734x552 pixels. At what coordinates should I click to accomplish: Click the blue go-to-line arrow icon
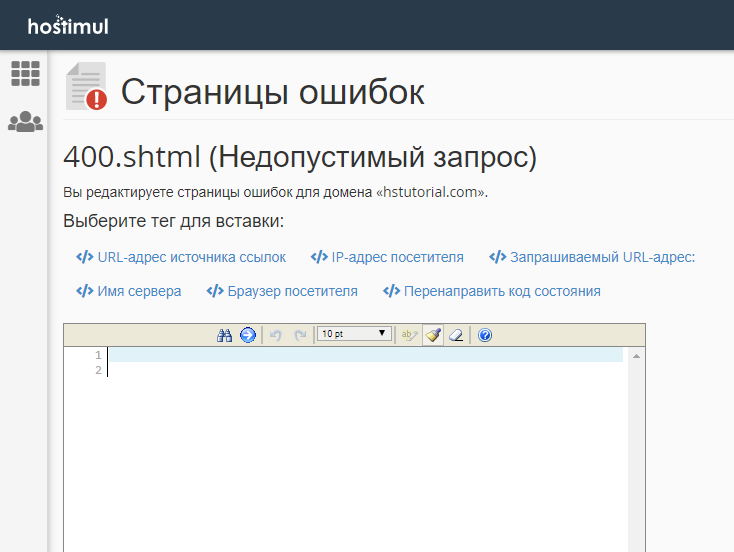click(x=247, y=335)
